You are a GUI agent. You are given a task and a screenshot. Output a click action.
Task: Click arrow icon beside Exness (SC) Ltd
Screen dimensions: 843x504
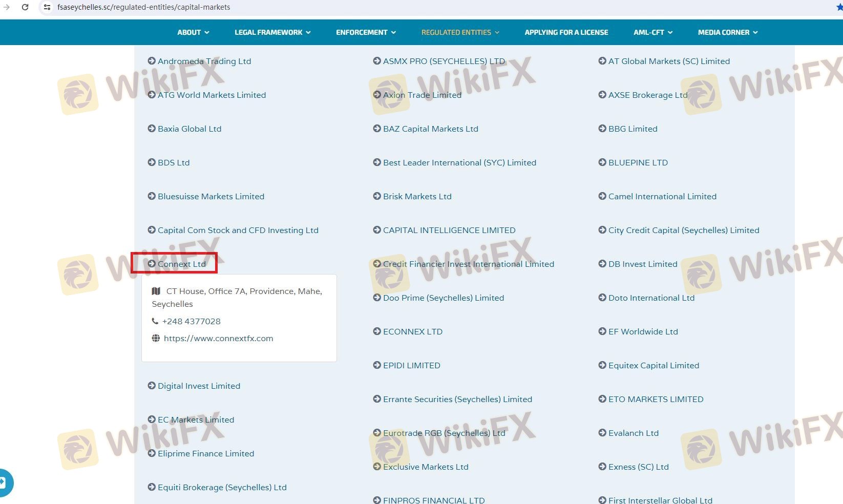coord(602,467)
